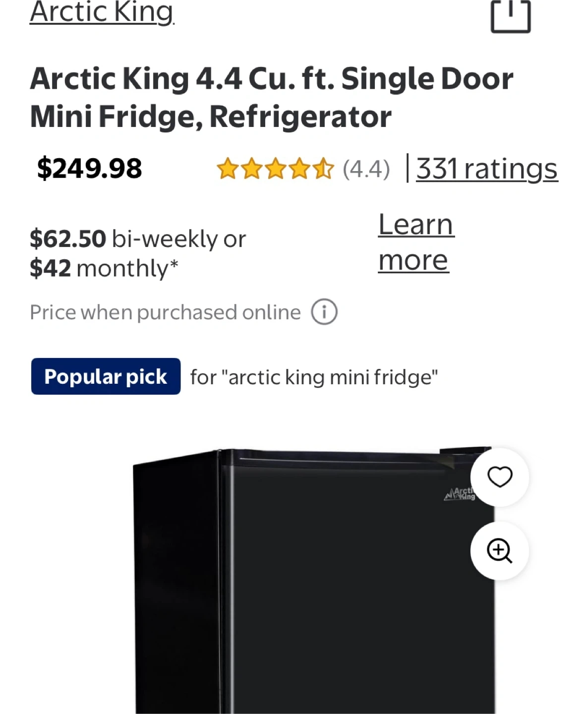This screenshot has height=714, width=588.
Task: Open image zoom with magnifier icon
Action: tap(499, 550)
